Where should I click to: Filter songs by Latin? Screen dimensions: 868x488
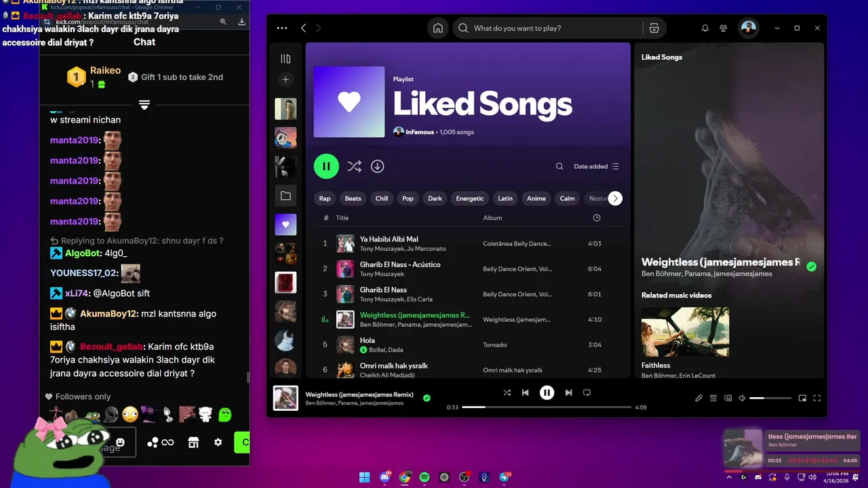coord(505,199)
